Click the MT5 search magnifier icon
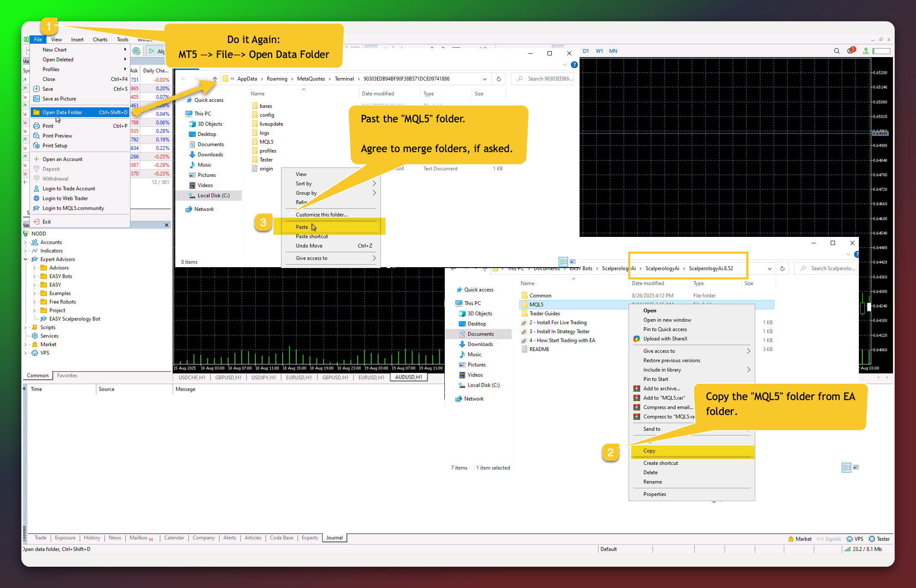Image resolution: width=916 pixels, height=588 pixels. click(x=837, y=51)
